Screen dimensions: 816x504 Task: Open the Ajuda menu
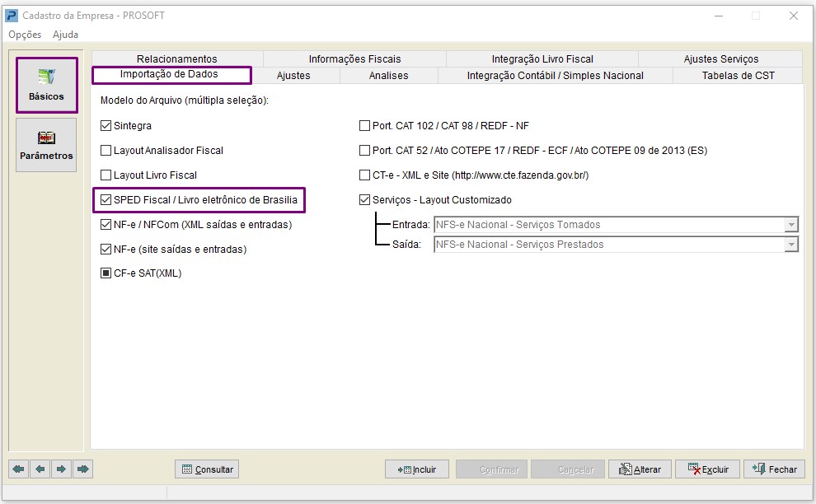pyautogui.click(x=66, y=35)
